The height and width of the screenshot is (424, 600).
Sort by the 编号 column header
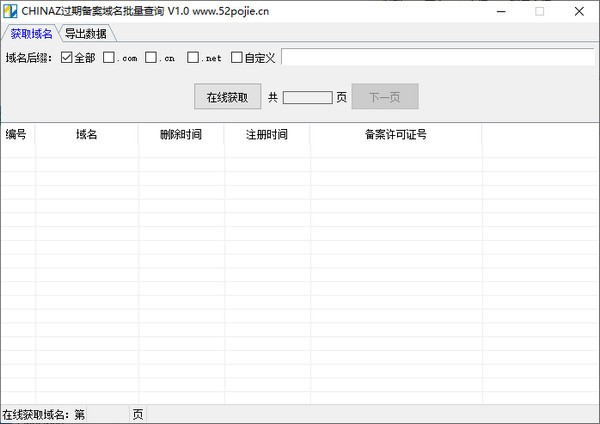(17, 135)
